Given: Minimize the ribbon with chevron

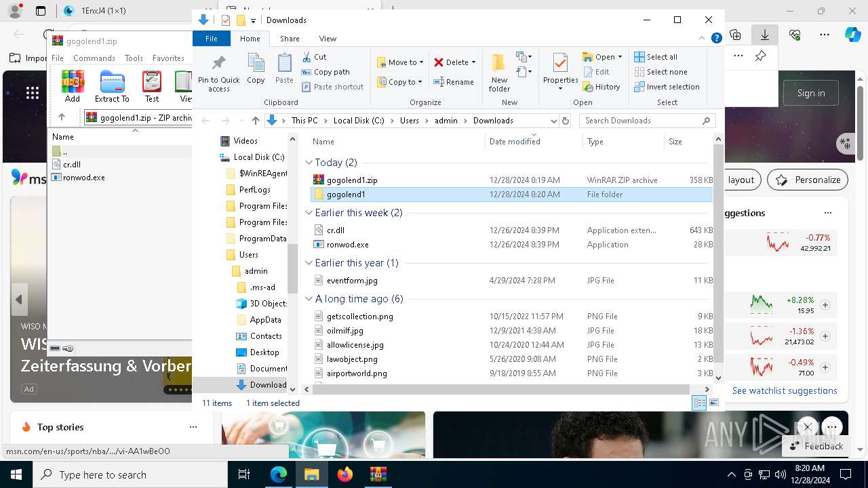Looking at the screenshot, I should tap(702, 39).
